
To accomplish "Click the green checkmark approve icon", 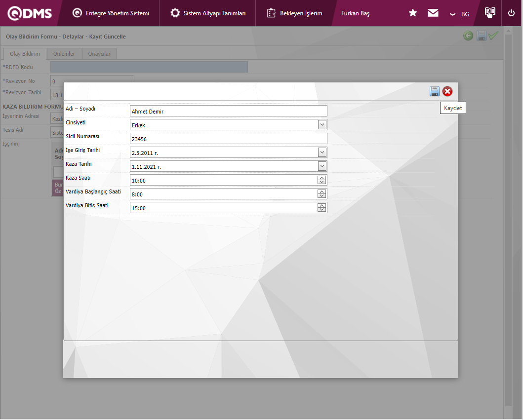I will [x=493, y=36].
